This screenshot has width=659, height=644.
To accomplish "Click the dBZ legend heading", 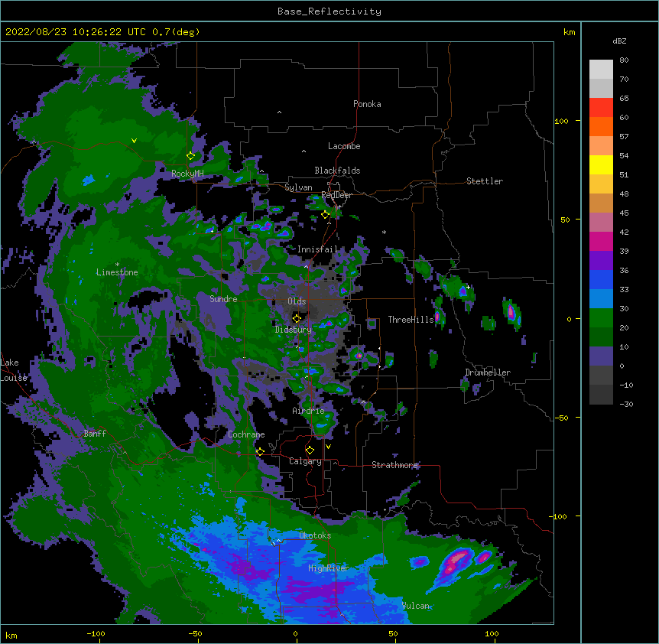I will coord(619,41).
